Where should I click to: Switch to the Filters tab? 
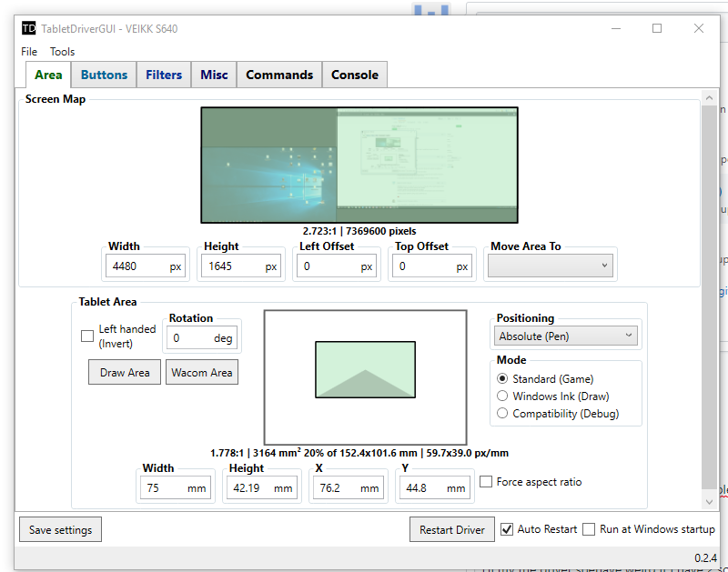pyautogui.click(x=163, y=75)
